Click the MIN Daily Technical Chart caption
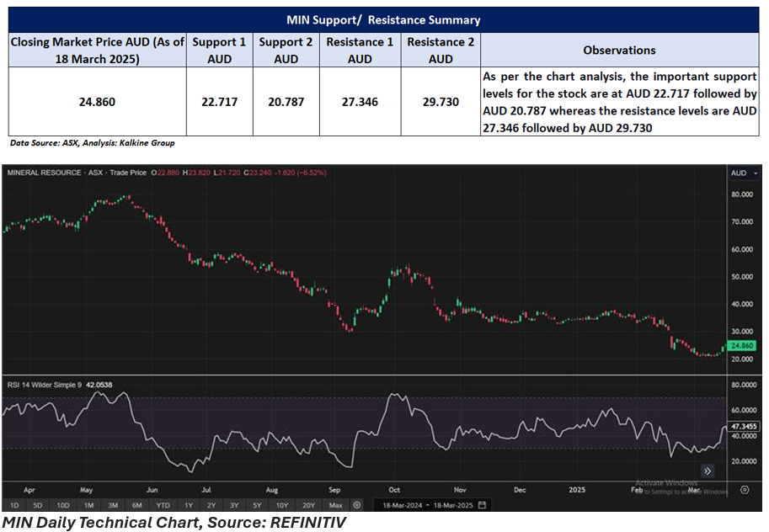This screenshot has height=532, width=769. tap(174, 523)
